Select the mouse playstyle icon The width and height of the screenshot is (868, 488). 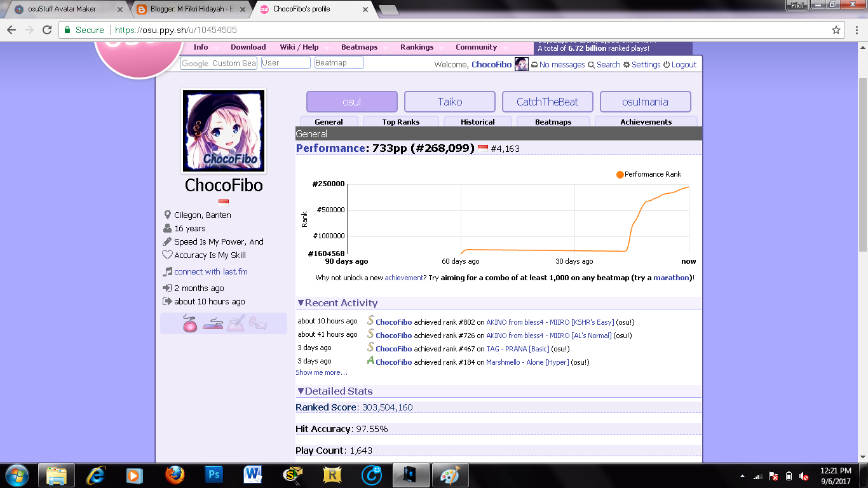pos(190,323)
